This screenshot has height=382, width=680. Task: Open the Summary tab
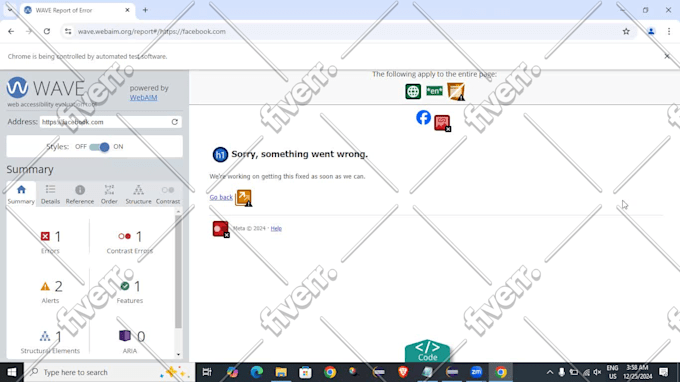point(21,194)
